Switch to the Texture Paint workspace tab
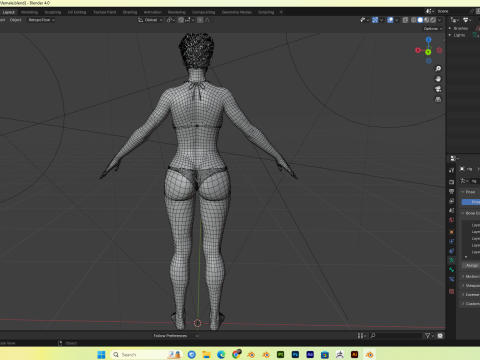480x360 pixels. point(105,12)
